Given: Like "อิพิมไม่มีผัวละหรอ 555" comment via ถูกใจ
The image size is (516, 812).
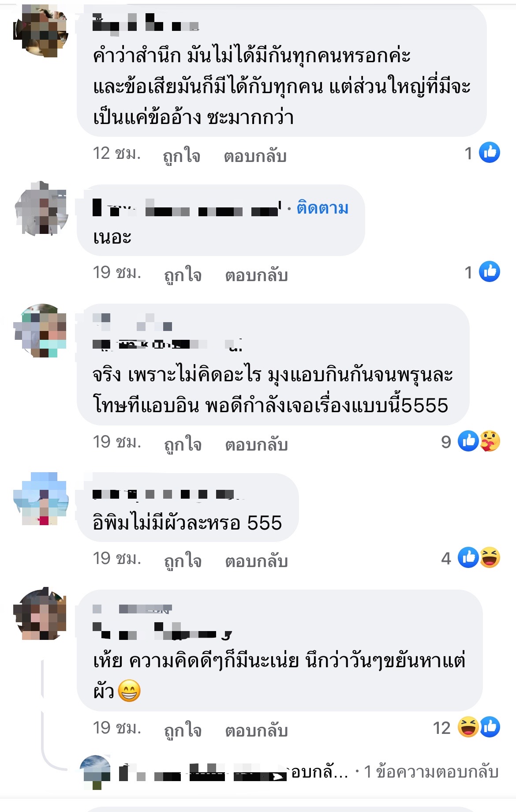Looking at the screenshot, I should pyautogui.click(x=183, y=560).
